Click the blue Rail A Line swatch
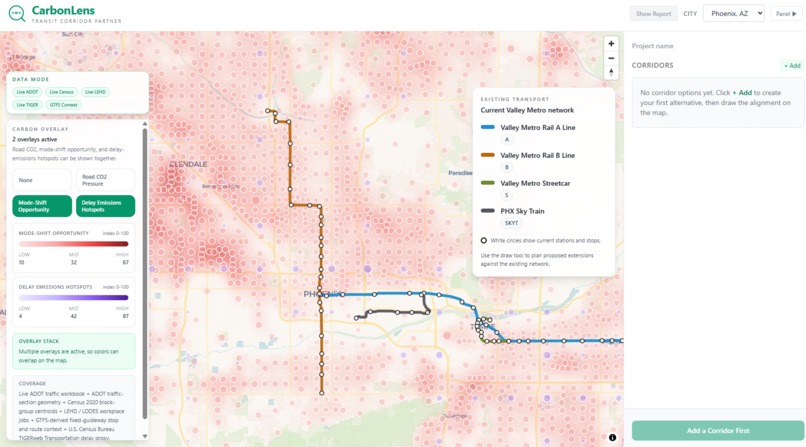Image resolution: width=806 pixels, height=447 pixels. [487, 127]
